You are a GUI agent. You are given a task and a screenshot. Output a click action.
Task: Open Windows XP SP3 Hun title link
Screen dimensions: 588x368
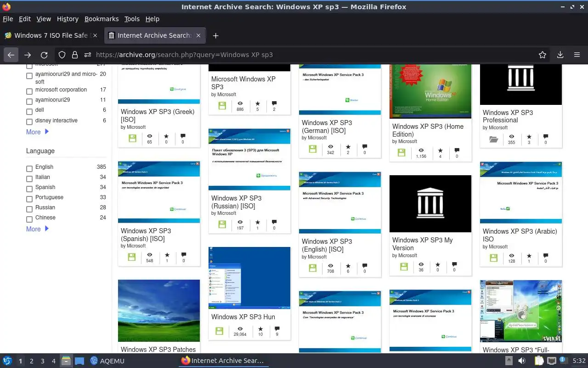point(243,317)
